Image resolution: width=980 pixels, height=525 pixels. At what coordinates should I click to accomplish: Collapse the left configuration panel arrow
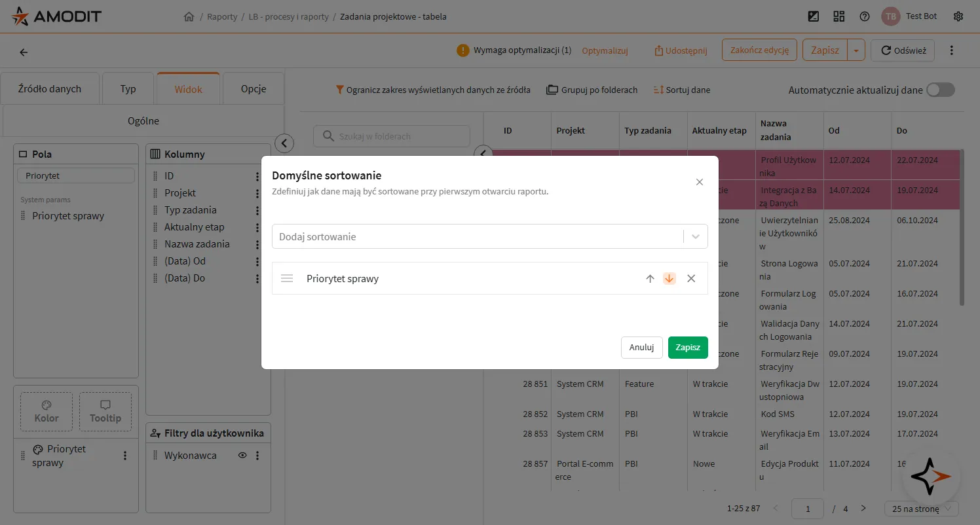click(284, 143)
